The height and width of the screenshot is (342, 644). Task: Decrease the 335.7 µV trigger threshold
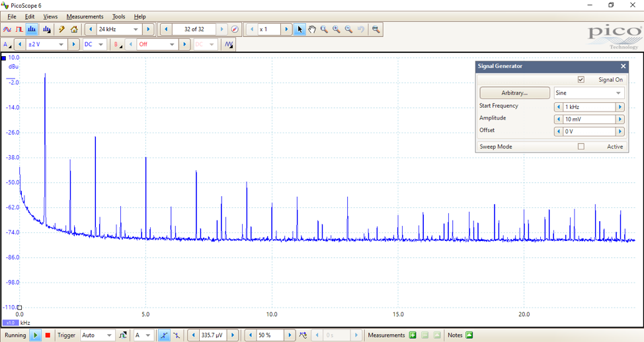pos(194,335)
